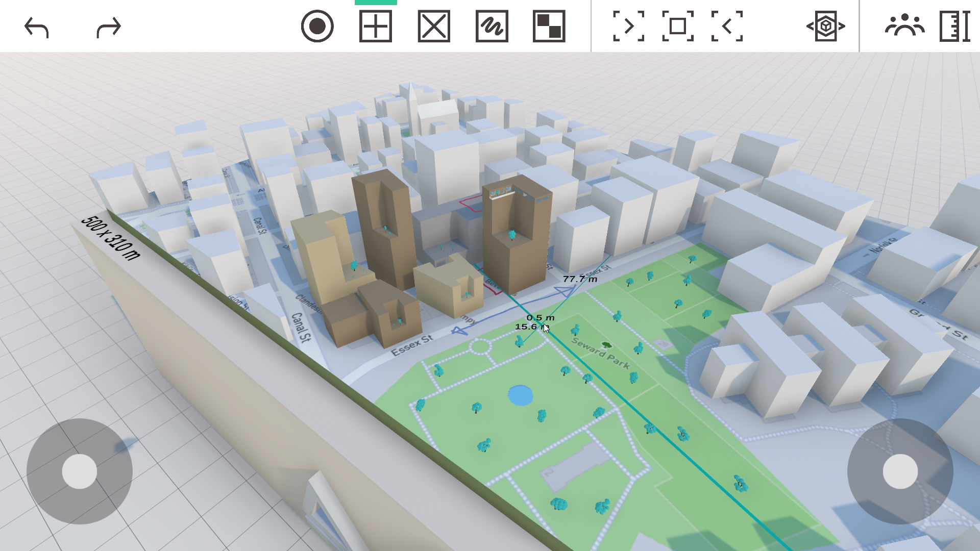The height and width of the screenshot is (551, 980).
Task: Click the previous-frame bracket arrow icon
Action: click(x=727, y=26)
